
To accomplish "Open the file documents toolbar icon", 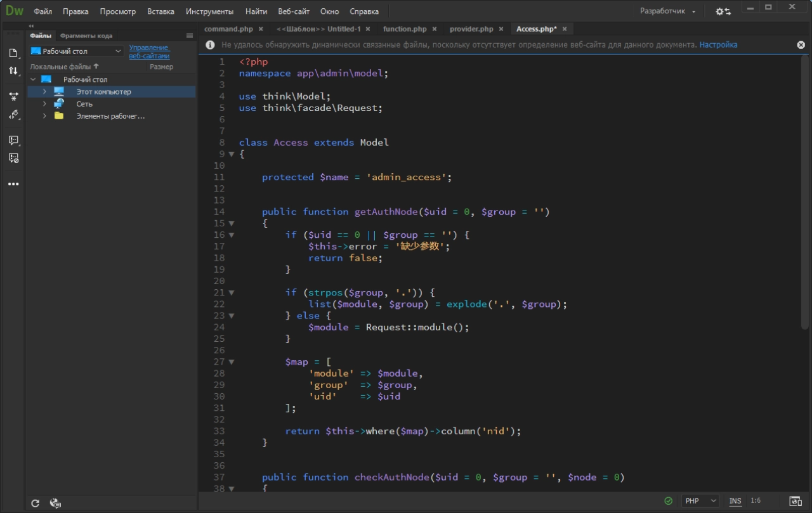I will (x=13, y=53).
